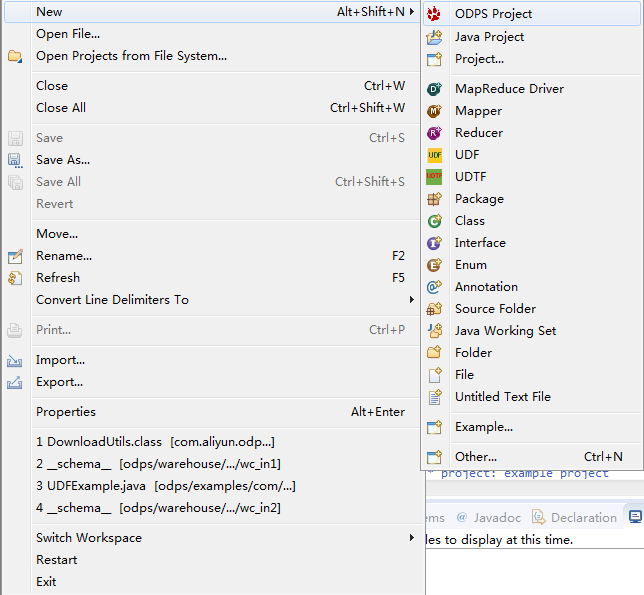The width and height of the screenshot is (644, 595).
Task: Click the Java Project icon
Action: (434, 37)
